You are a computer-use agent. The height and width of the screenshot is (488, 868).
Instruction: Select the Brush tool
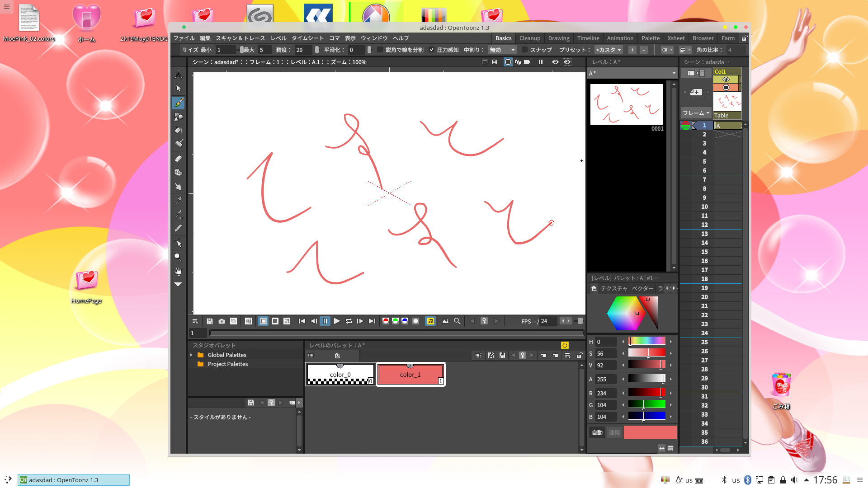[179, 103]
